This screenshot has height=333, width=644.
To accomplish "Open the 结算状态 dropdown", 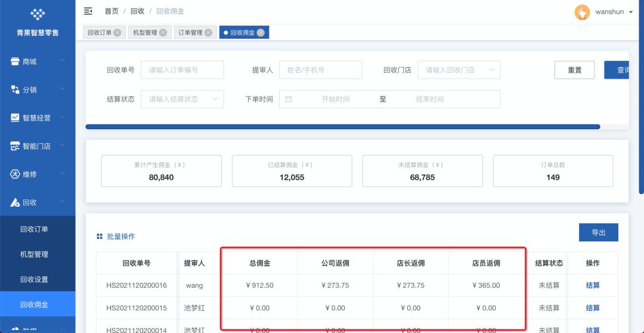I will coord(182,99).
